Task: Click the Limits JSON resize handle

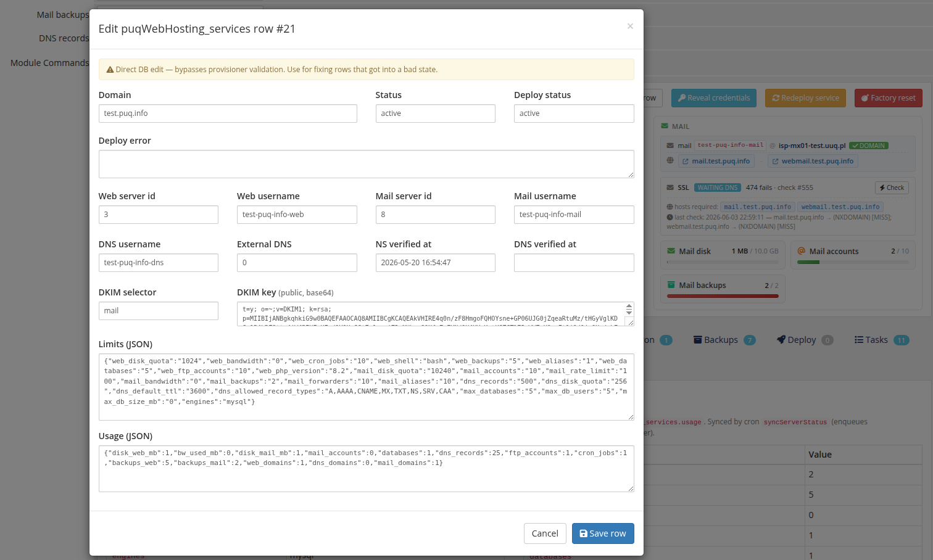Action: click(x=631, y=417)
